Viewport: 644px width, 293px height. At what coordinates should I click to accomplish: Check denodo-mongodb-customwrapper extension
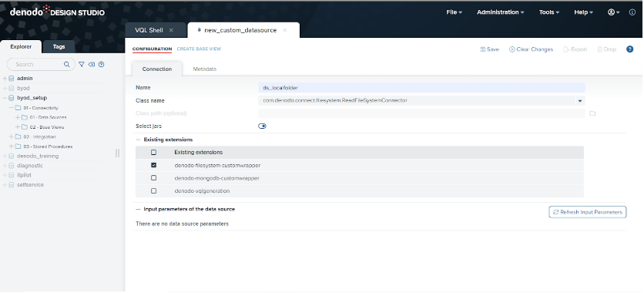point(153,178)
